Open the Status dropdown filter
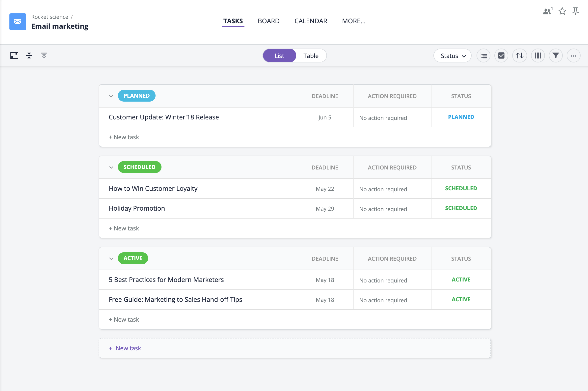The image size is (588, 391). coord(452,56)
